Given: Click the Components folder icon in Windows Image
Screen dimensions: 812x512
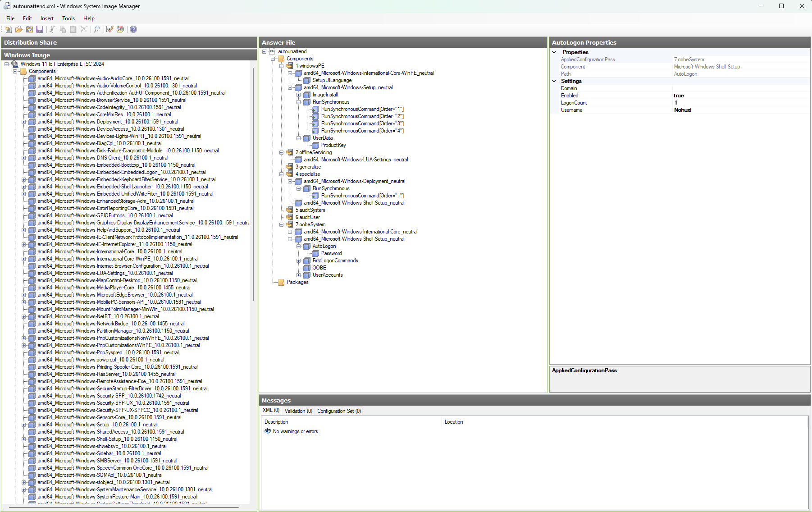Looking at the screenshot, I should pos(23,71).
